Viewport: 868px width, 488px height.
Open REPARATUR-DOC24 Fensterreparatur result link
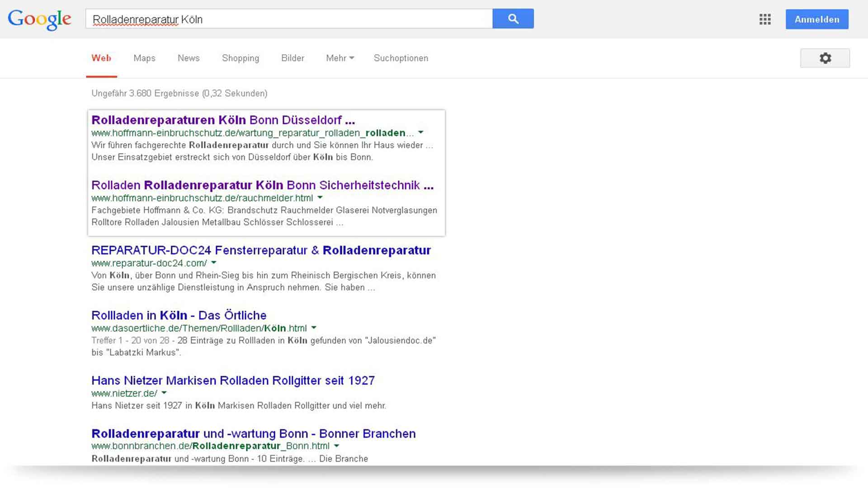pyautogui.click(x=261, y=250)
